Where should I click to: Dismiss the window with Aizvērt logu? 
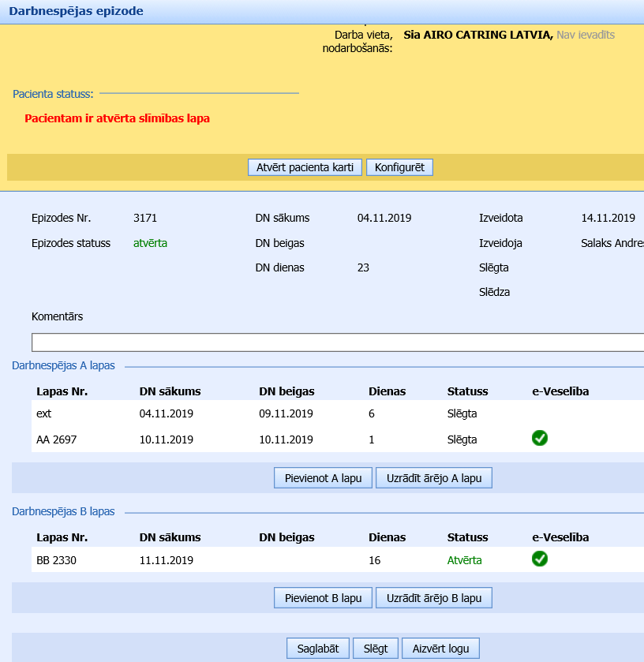click(440, 649)
